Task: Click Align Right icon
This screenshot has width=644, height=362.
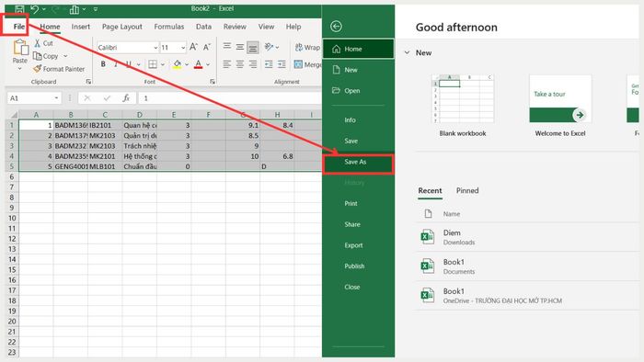Action: 253,64
